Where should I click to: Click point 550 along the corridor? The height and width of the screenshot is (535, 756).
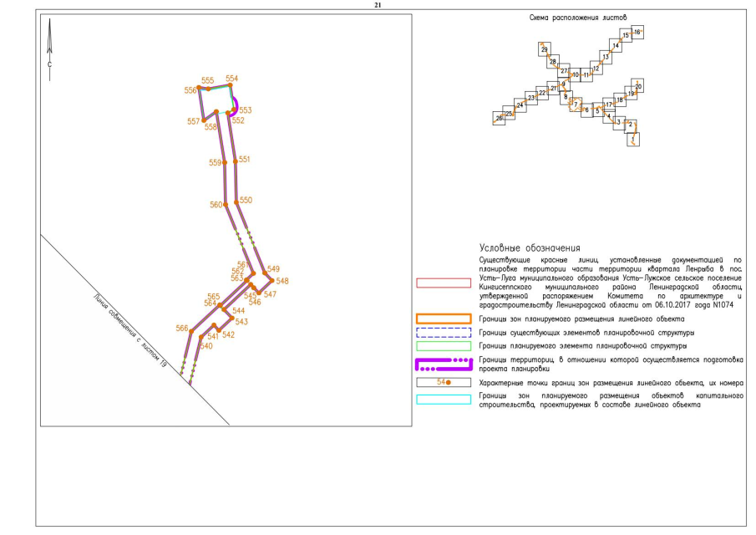[x=237, y=201]
